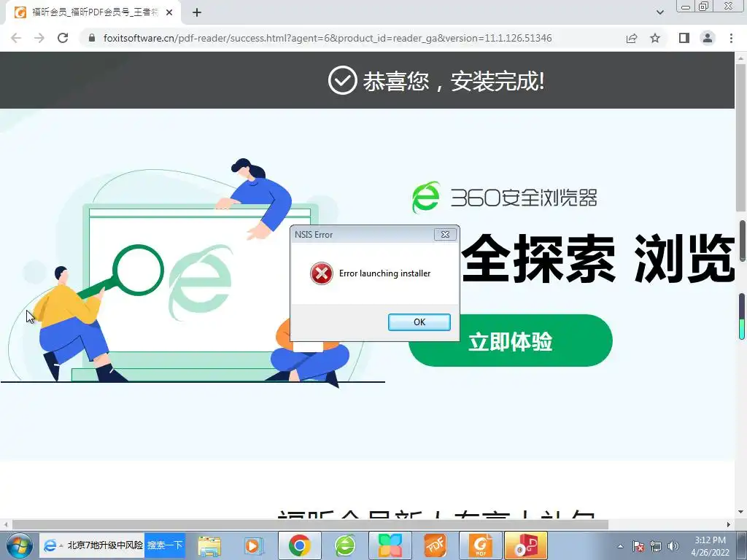Click the green 立即体验 button
This screenshot has width=747, height=560.
(x=510, y=341)
